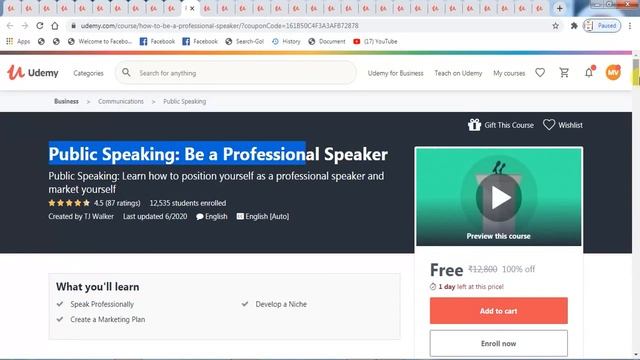Open a new browser tab with plus
Image resolution: width=640 pixels, height=360 pixels.
click(x=560, y=8)
